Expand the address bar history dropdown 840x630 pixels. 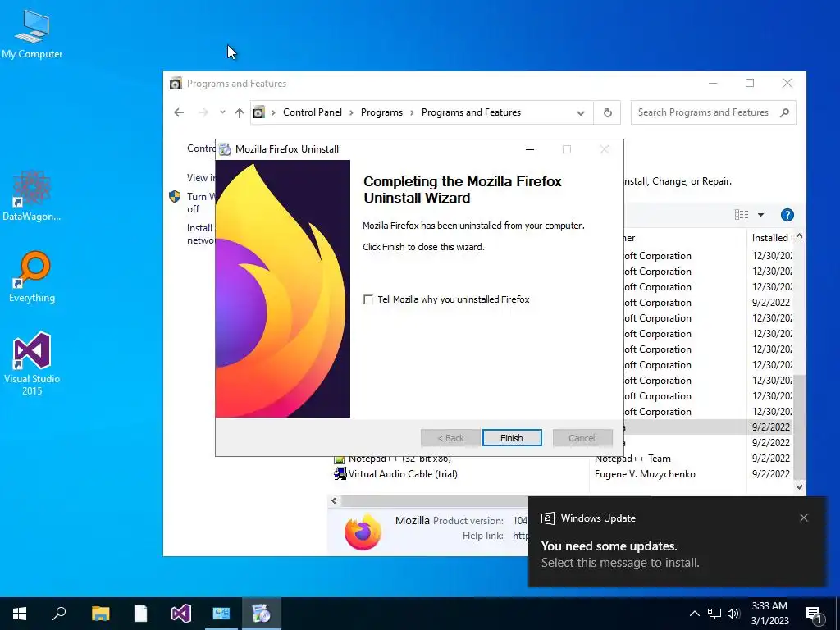coord(580,113)
